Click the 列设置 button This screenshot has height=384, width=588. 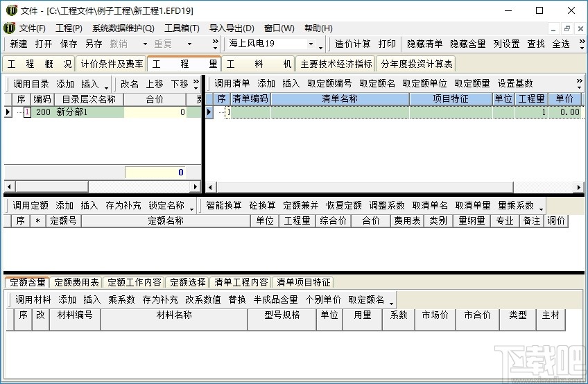click(507, 44)
